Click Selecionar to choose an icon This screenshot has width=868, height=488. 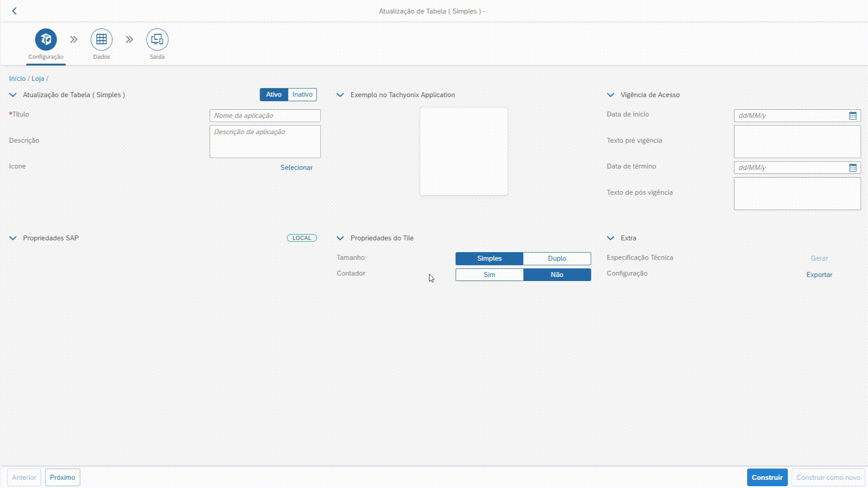(296, 168)
